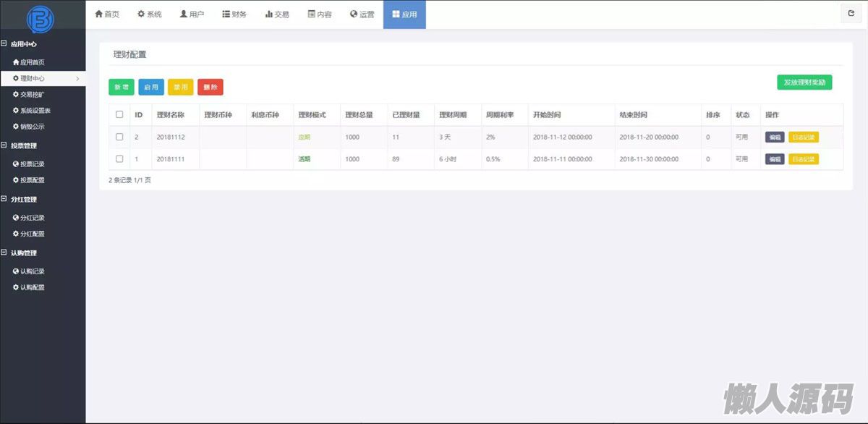Open 投票记录 in the sidebar
868x424 pixels.
click(29, 164)
